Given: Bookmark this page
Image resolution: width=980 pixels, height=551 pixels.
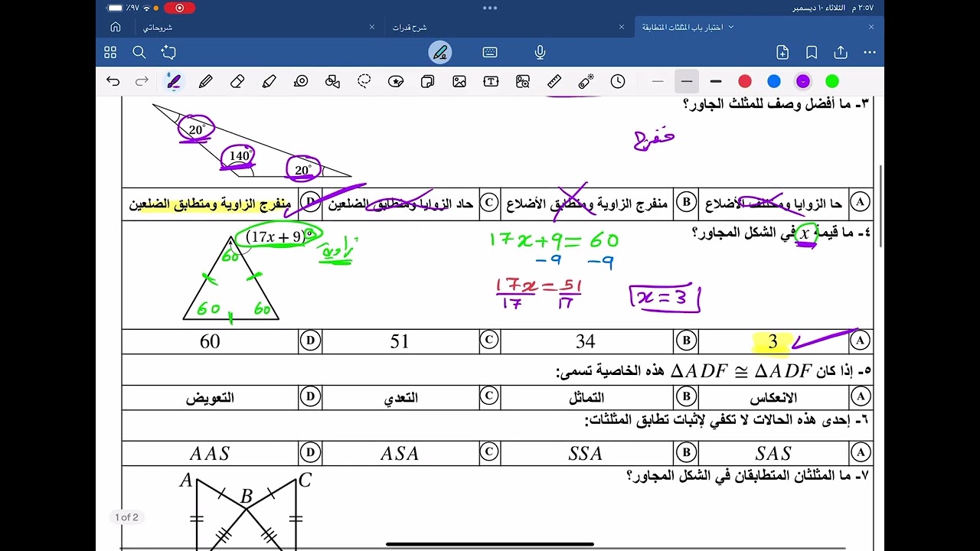Looking at the screenshot, I should point(812,52).
